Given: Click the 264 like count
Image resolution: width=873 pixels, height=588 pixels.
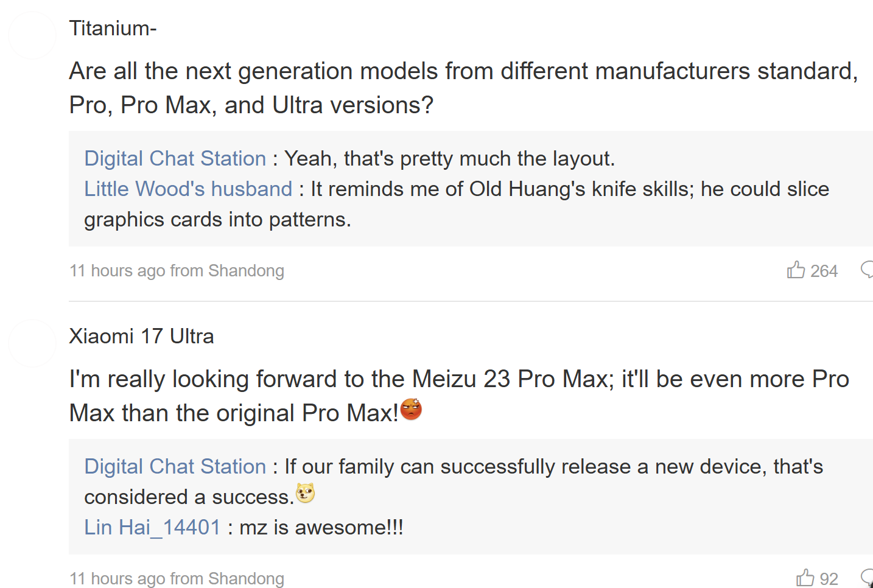Looking at the screenshot, I should point(824,271).
